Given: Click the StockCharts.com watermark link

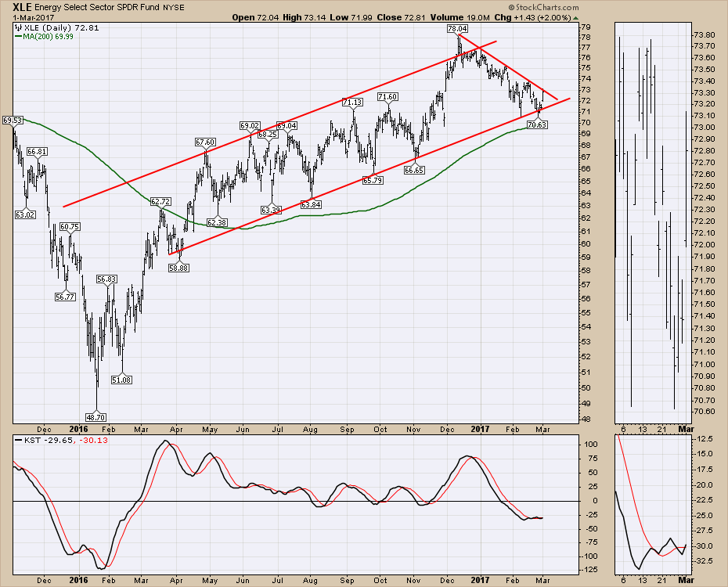Looking at the screenshot, I should pyautogui.click(x=543, y=7).
